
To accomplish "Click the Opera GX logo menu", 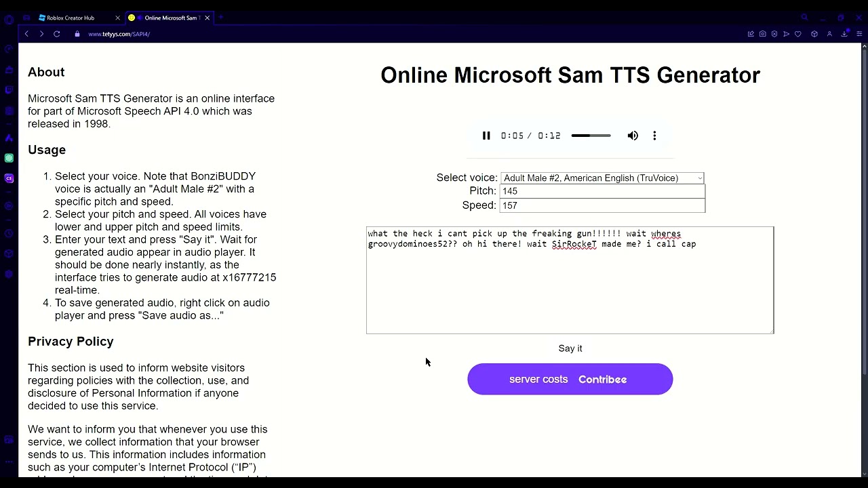I will click(9, 19).
